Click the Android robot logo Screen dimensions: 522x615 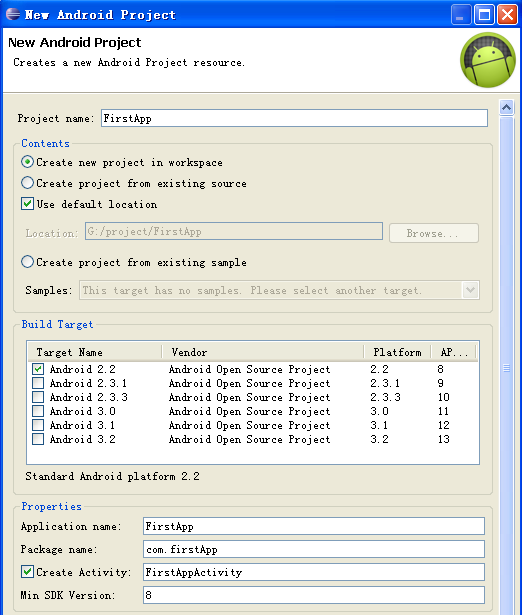pos(488,60)
